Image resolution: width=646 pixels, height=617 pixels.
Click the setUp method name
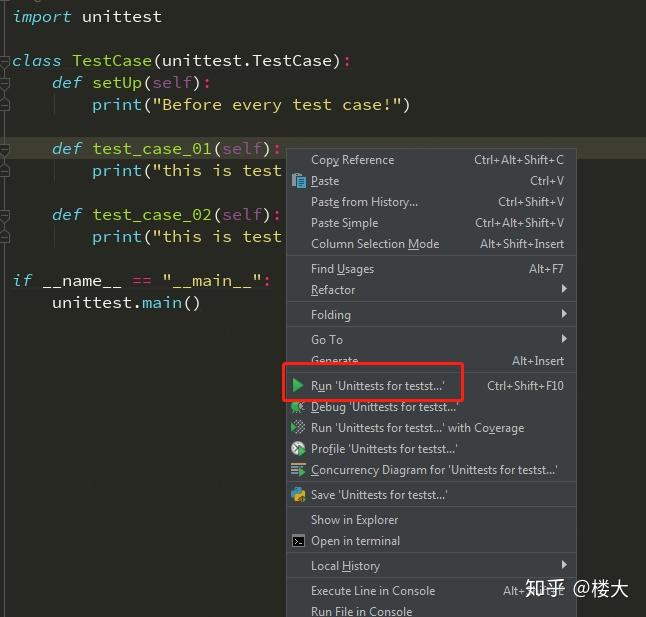point(117,83)
